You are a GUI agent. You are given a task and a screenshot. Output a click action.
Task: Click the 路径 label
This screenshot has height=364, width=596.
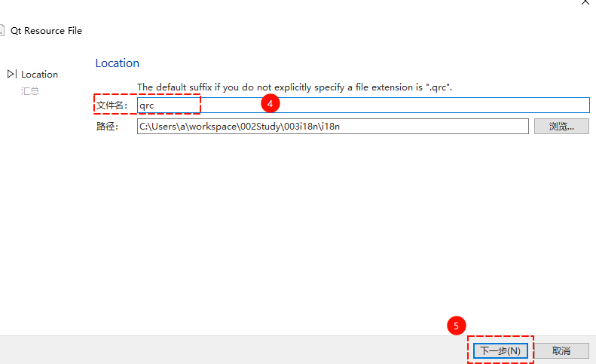[x=107, y=127]
